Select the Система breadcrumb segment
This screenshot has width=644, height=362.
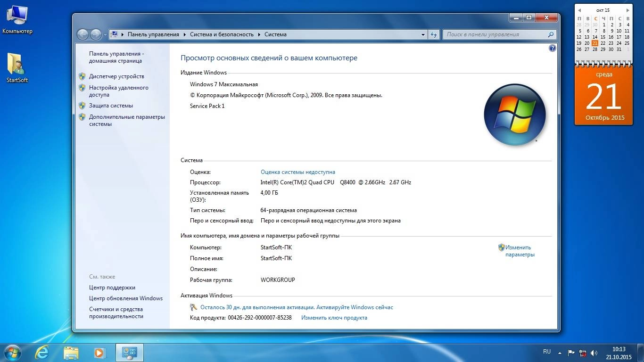pyautogui.click(x=275, y=34)
